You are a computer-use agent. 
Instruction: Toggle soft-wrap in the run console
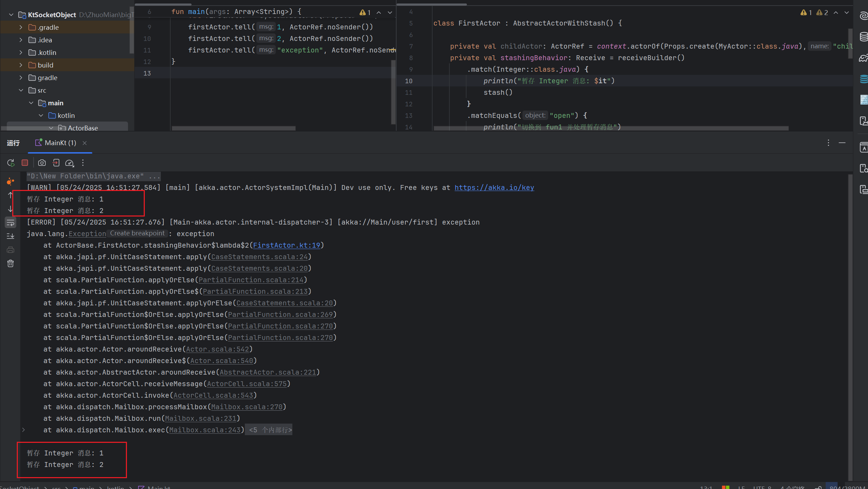pos(10,222)
